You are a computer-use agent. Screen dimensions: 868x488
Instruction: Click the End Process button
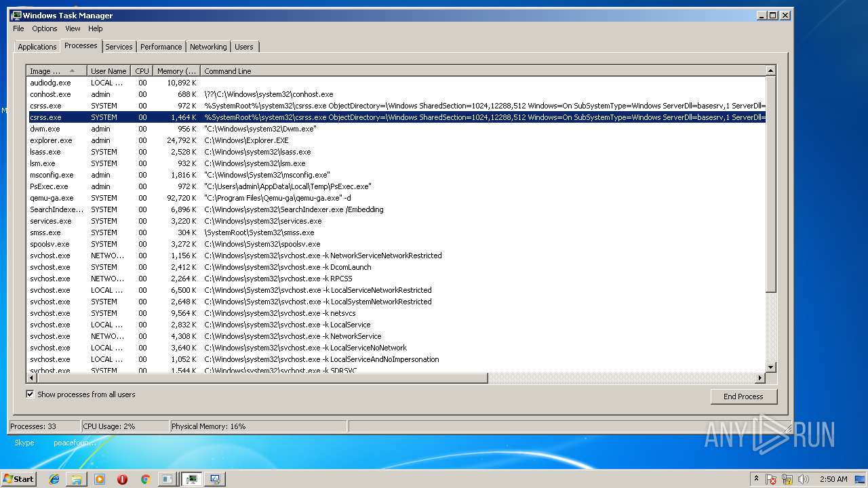(743, 396)
